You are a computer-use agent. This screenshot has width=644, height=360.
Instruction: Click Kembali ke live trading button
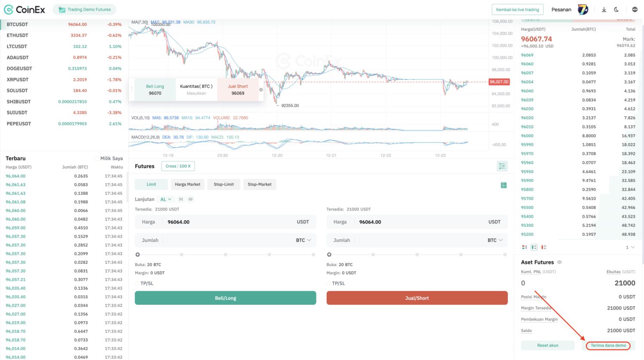[x=517, y=9]
